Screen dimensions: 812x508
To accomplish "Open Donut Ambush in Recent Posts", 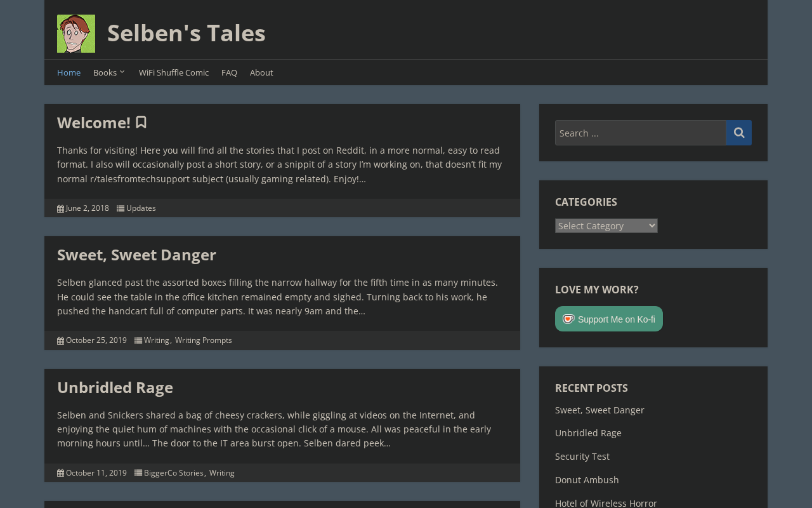I will pyautogui.click(x=587, y=480).
